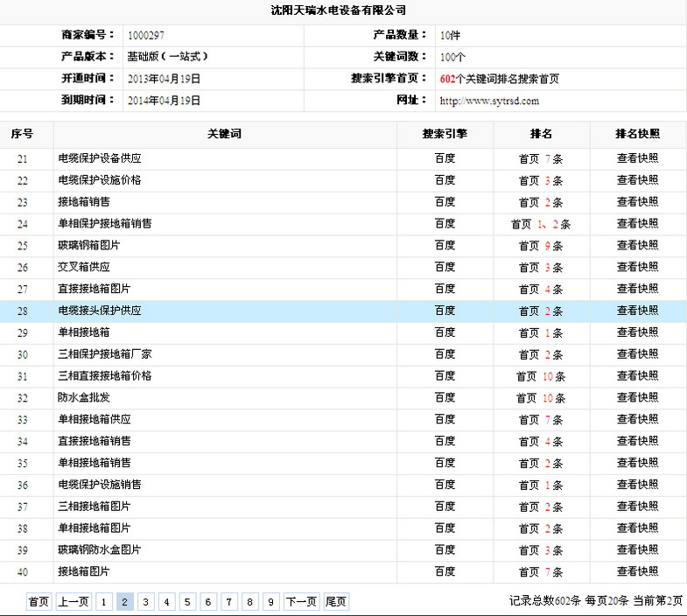Image resolution: width=687 pixels, height=616 pixels.
Task: Select keyword 电缆接头保护供应 in row 28
Action: 100,311
